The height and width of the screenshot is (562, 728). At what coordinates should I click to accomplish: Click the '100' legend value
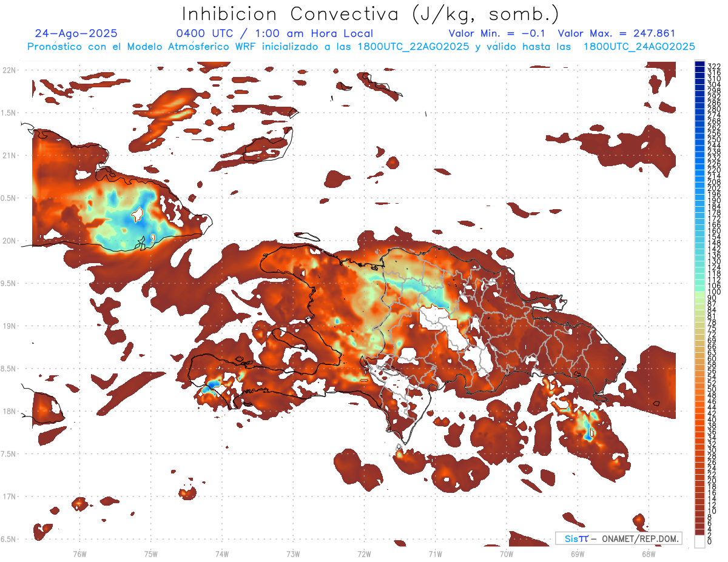[713, 292]
